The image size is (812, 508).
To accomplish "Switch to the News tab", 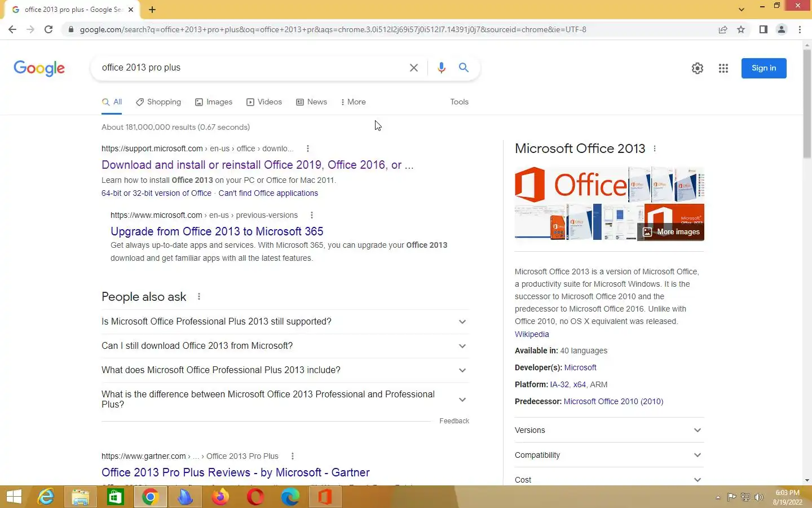I will pos(311,102).
